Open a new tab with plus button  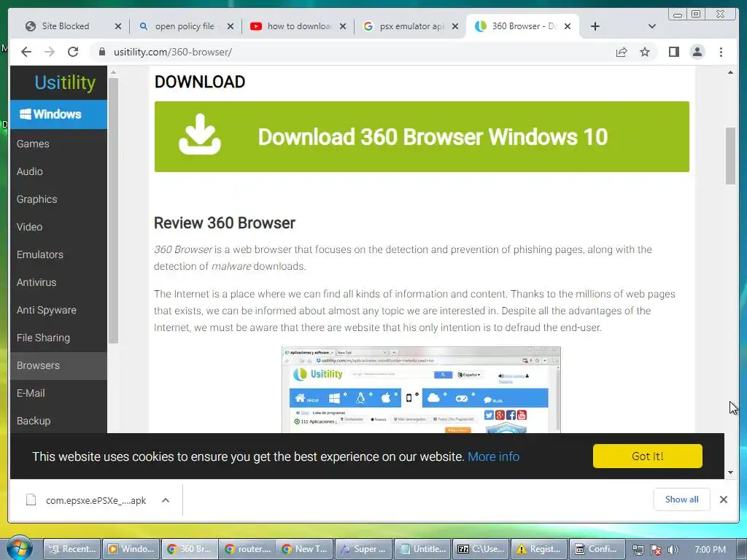click(x=595, y=26)
